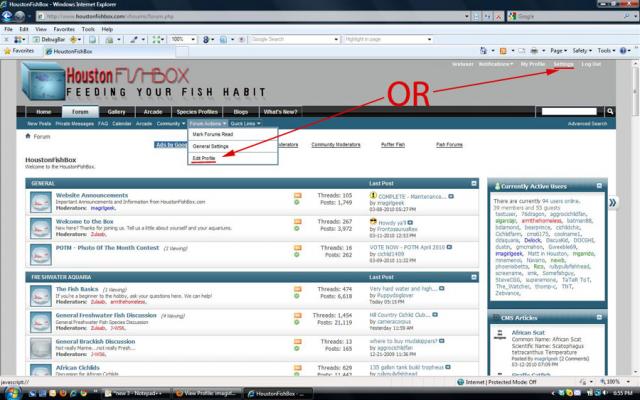Open the View menu
640x400 pixels.
pos(41,29)
